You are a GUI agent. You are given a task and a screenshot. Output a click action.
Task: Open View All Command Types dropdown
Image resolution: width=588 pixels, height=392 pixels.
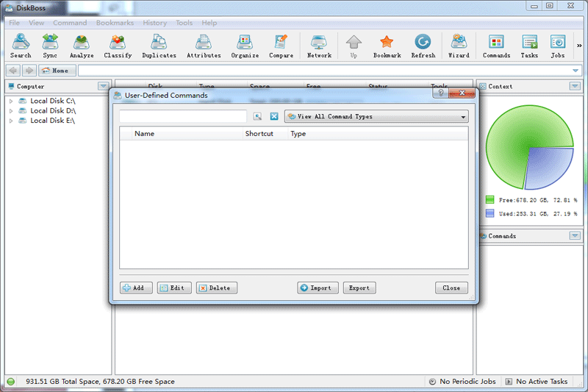coord(376,116)
